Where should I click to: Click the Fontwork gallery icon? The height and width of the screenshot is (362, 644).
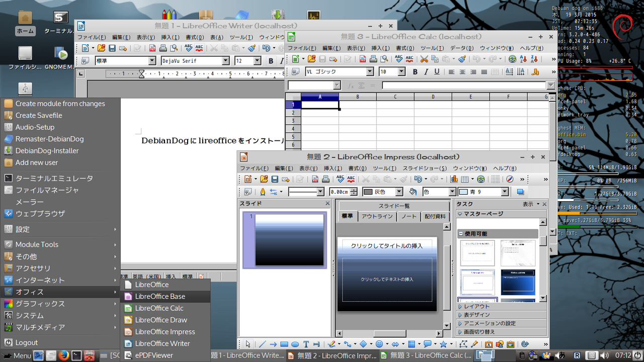[x=489, y=344]
